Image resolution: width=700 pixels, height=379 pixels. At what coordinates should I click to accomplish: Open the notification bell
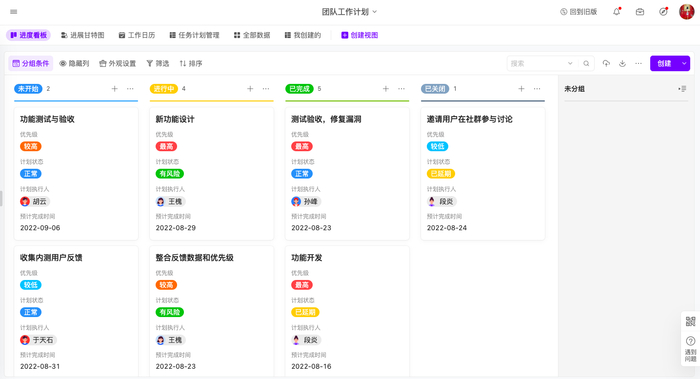click(617, 12)
